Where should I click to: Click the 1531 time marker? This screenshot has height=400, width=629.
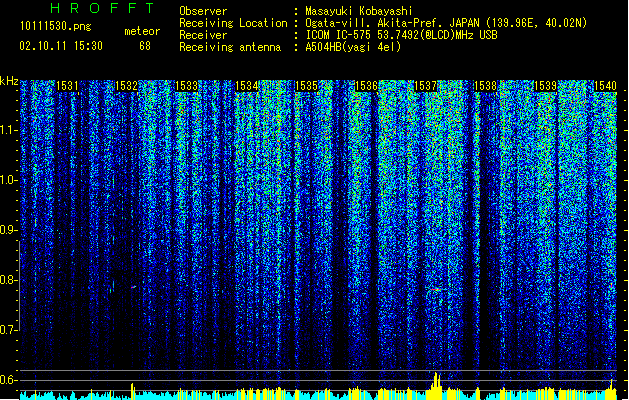[x=67, y=86]
